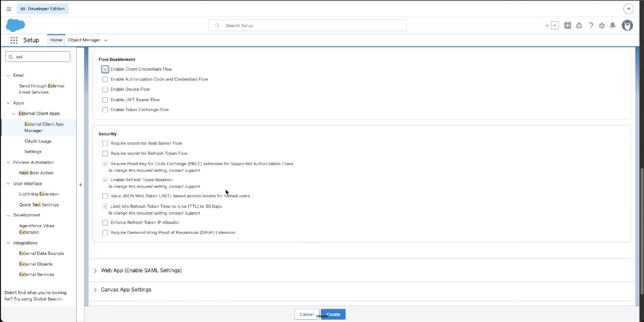Check Require secret for Web Server Flow
The height and width of the screenshot is (322, 644).
[105, 143]
